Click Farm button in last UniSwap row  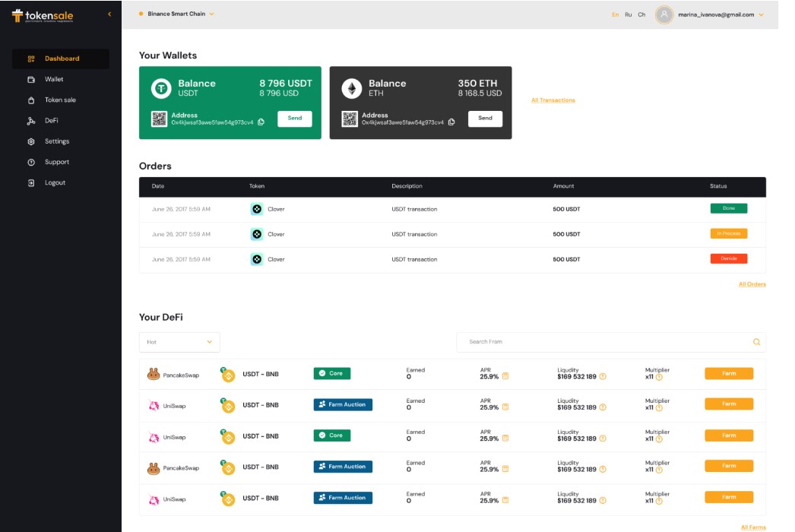729,497
